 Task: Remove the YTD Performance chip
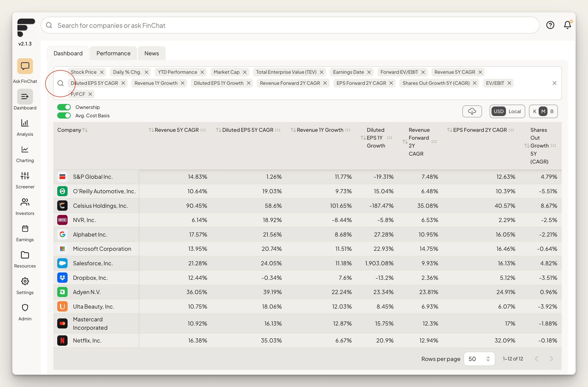(202, 72)
